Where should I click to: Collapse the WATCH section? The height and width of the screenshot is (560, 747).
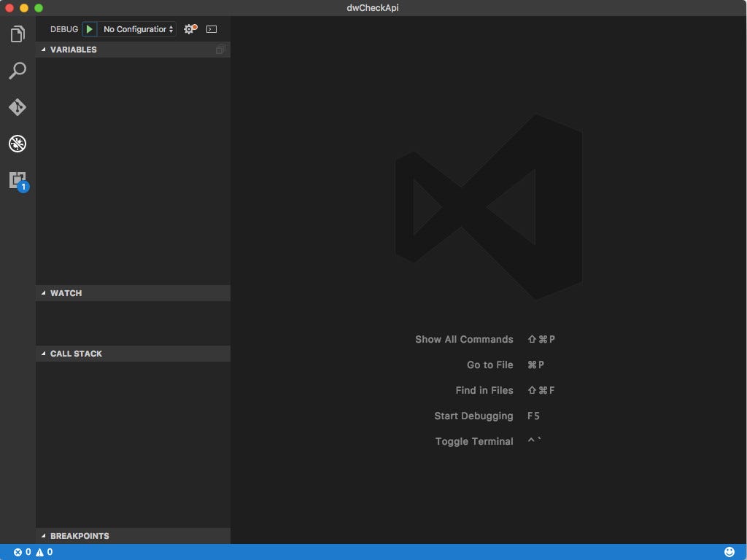coord(133,293)
